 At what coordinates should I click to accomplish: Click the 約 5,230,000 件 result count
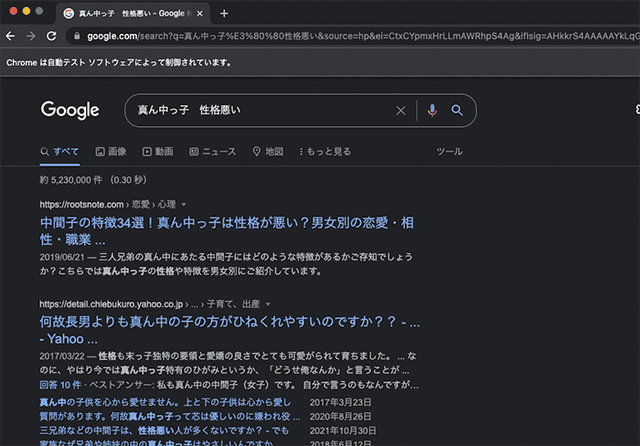[x=71, y=180]
